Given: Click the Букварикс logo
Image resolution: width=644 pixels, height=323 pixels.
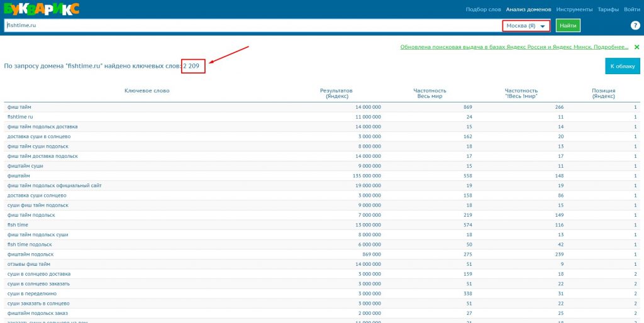Looking at the screenshot, I should tap(41, 8).
